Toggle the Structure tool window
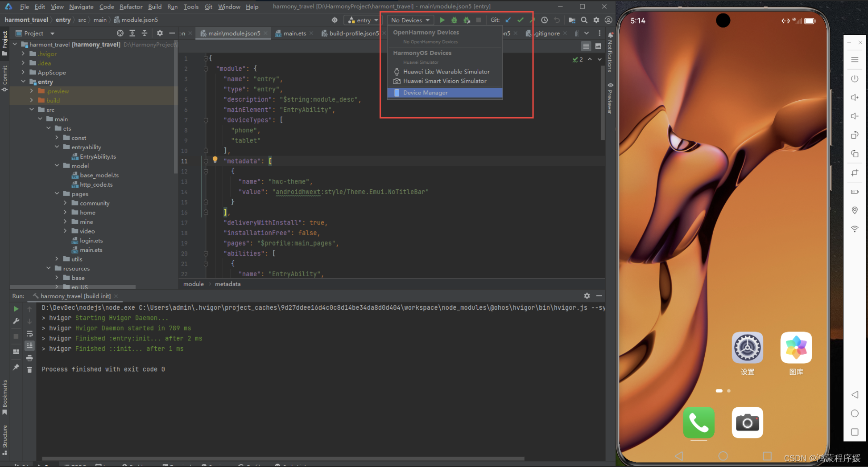 pyautogui.click(x=5, y=440)
